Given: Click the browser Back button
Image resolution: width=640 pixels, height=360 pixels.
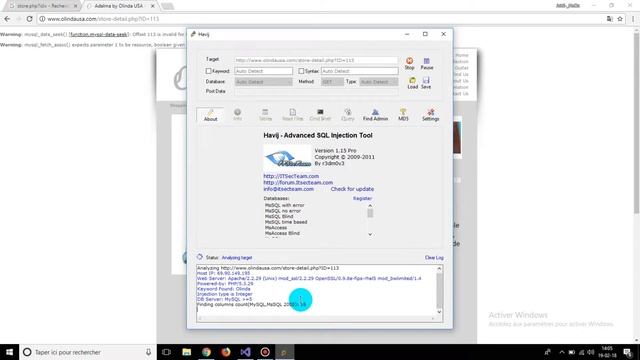Looking at the screenshot, I should point(7,19).
